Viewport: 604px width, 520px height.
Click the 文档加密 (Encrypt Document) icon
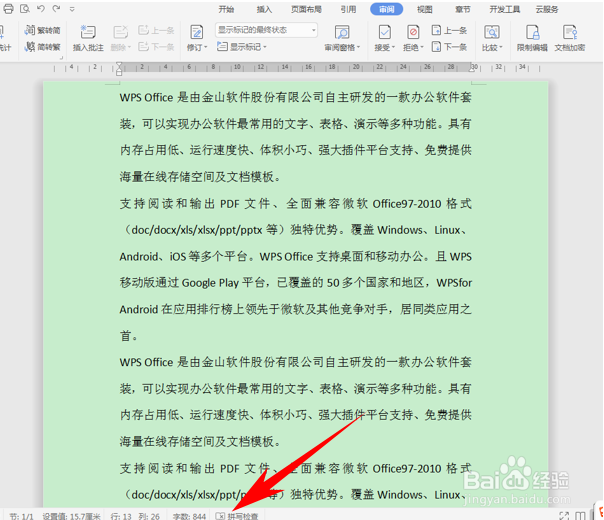click(570, 32)
